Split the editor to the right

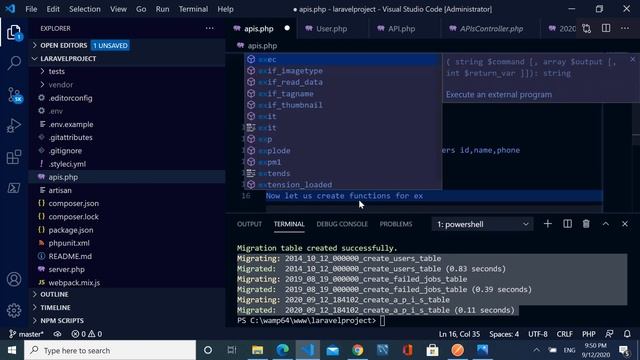606,28
